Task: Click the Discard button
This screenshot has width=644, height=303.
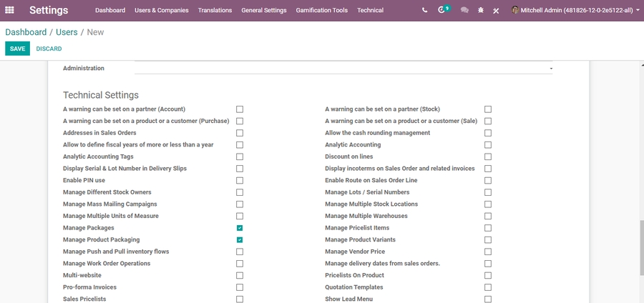Action: (x=49, y=49)
